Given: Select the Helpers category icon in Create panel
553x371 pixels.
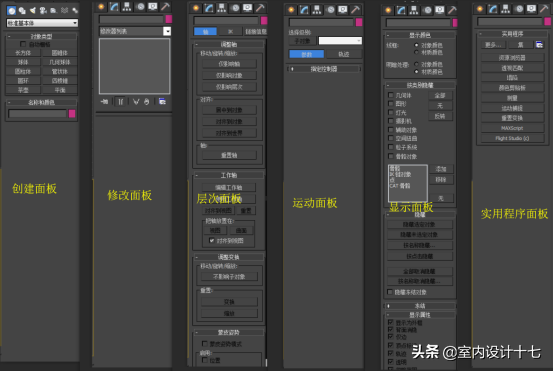Looking at the screenshot, I should tap(53, 11).
